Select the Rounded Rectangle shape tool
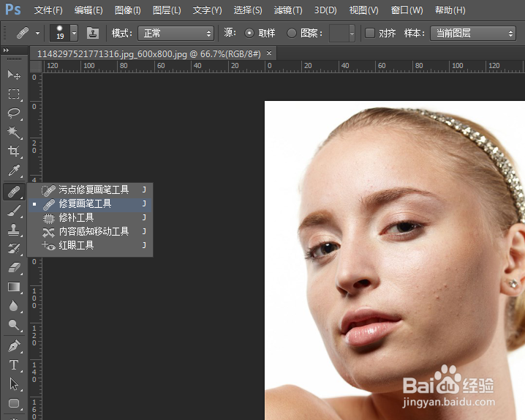525x420 pixels. (14, 403)
